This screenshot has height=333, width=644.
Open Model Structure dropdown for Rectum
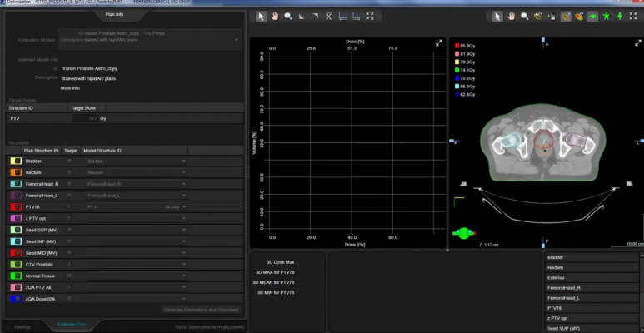(183, 172)
